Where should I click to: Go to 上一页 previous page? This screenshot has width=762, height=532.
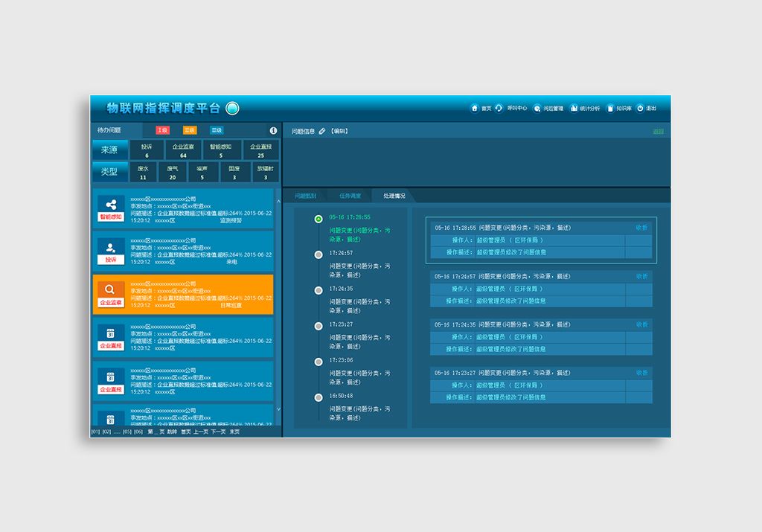pyautogui.click(x=201, y=432)
